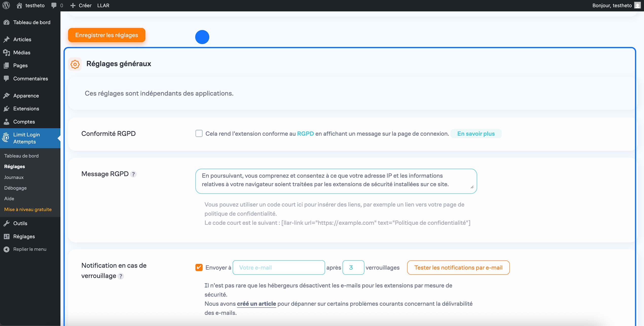Image resolution: width=644 pixels, height=326 pixels.
Task: Open the LLAR menu in the admin bar
Action: tap(103, 5)
